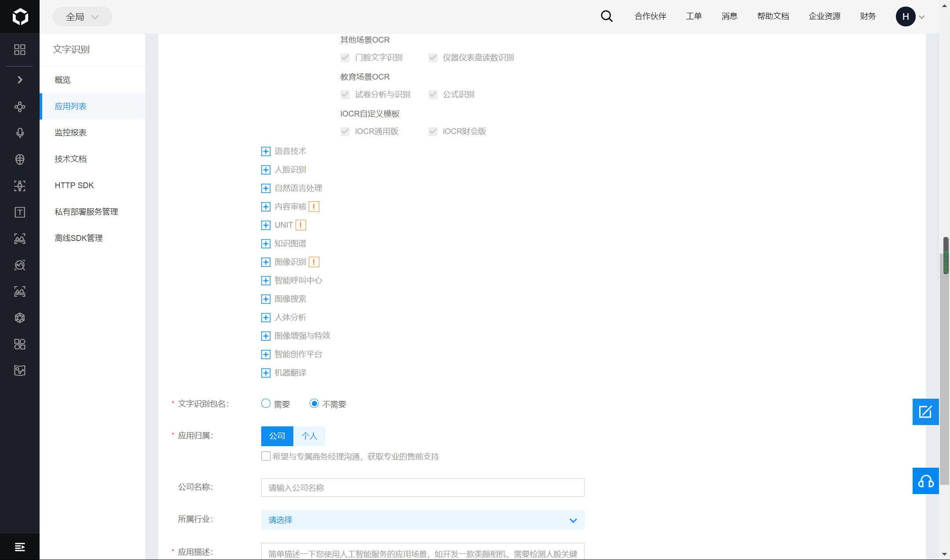The image size is (950, 560).
Task: Expand the 智能呼叫中心 section
Action: coord(266,281)
